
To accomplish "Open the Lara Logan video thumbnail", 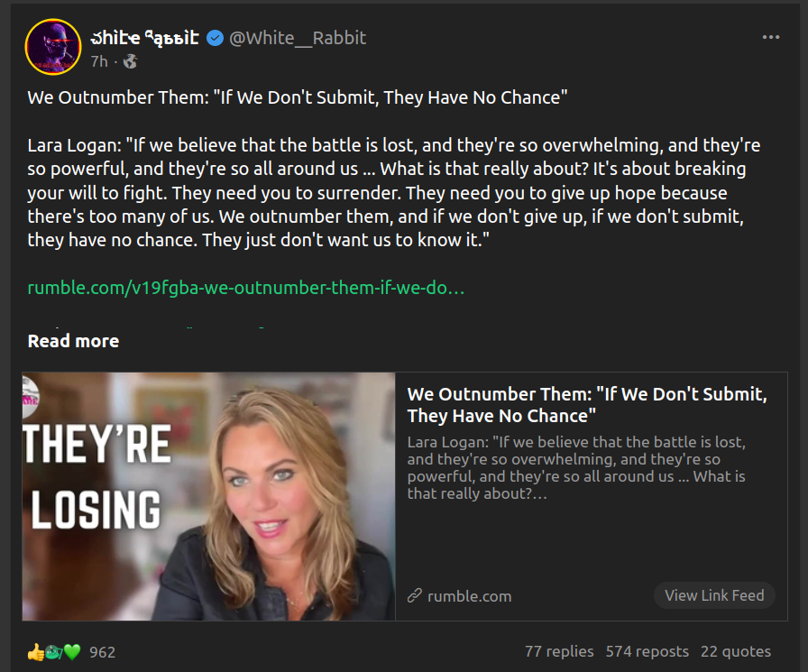I will click(x=208, y=496).
